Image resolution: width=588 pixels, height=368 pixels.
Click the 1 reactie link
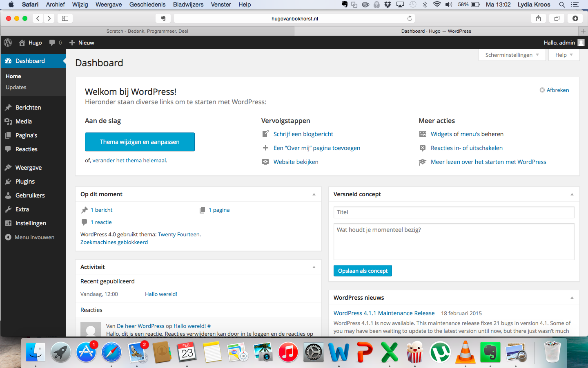(x=101, y=222)
